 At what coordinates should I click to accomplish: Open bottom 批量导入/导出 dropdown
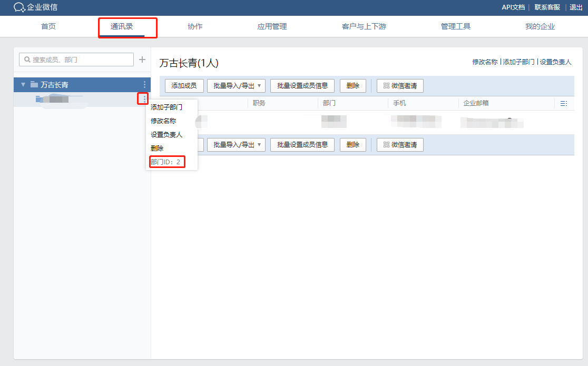coord(236,145)
